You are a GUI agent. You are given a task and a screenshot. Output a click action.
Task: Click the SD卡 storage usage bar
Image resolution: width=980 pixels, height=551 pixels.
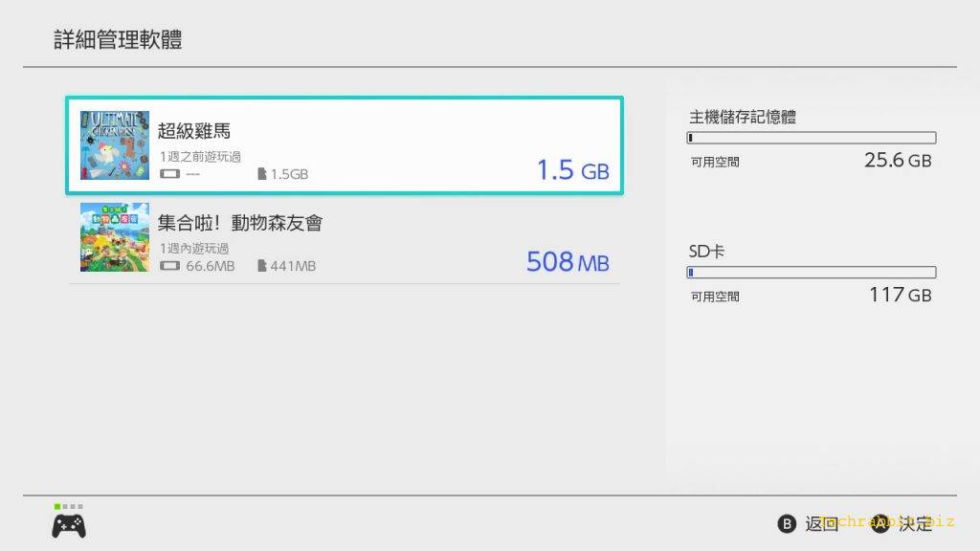812,273
